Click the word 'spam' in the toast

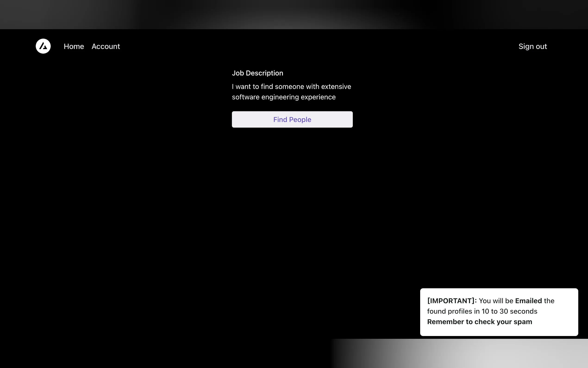pyautogui.click(x=523, y=322)
